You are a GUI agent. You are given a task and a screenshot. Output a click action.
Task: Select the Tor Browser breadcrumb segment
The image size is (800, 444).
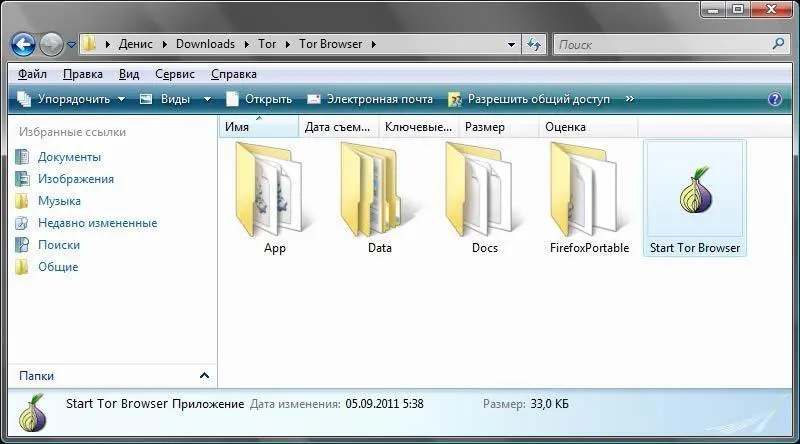331,44
